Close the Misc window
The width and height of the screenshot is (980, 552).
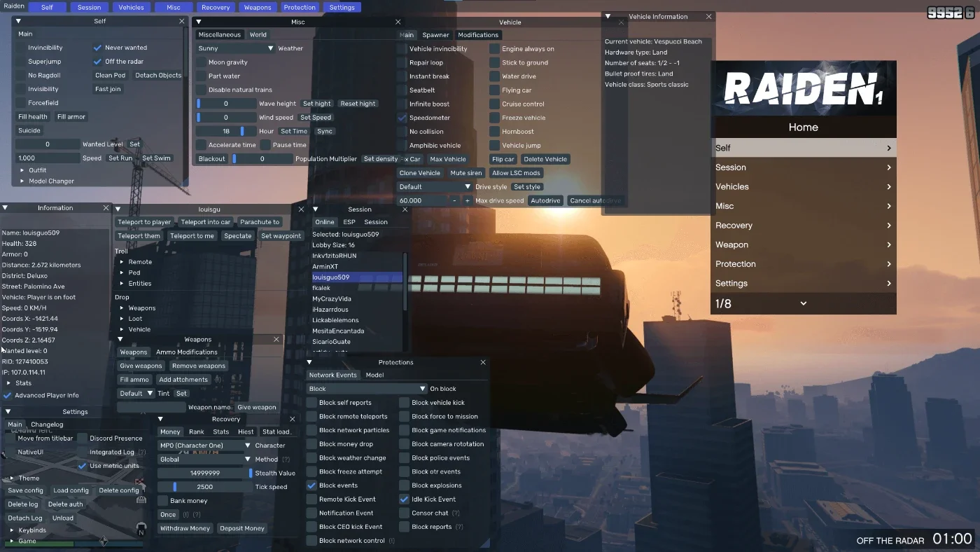click(x=398, y=22)
